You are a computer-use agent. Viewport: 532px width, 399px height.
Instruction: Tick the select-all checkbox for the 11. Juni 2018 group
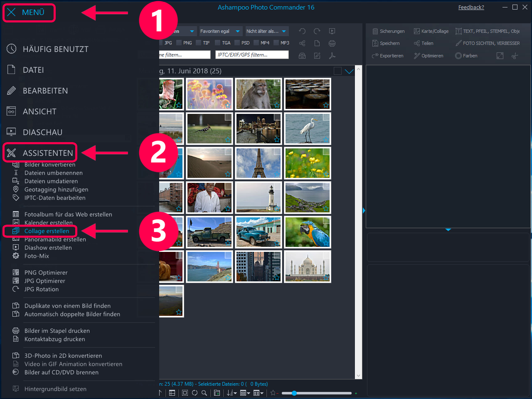tap(337, 71)
